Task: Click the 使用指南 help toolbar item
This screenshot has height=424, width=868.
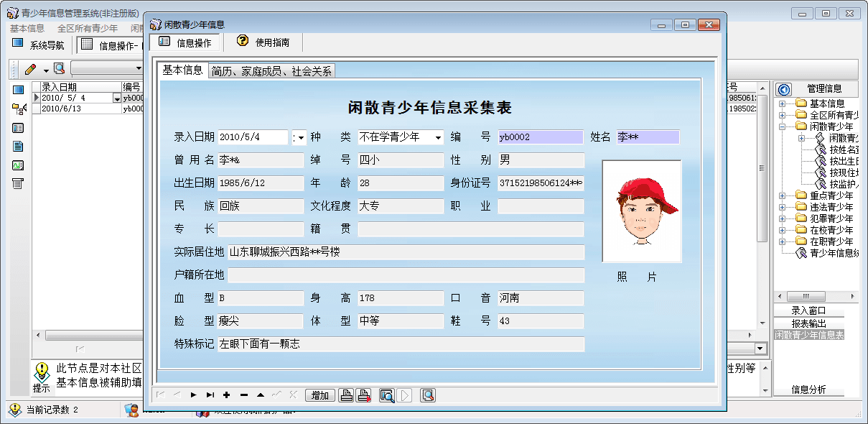Action: coord(263,42)
